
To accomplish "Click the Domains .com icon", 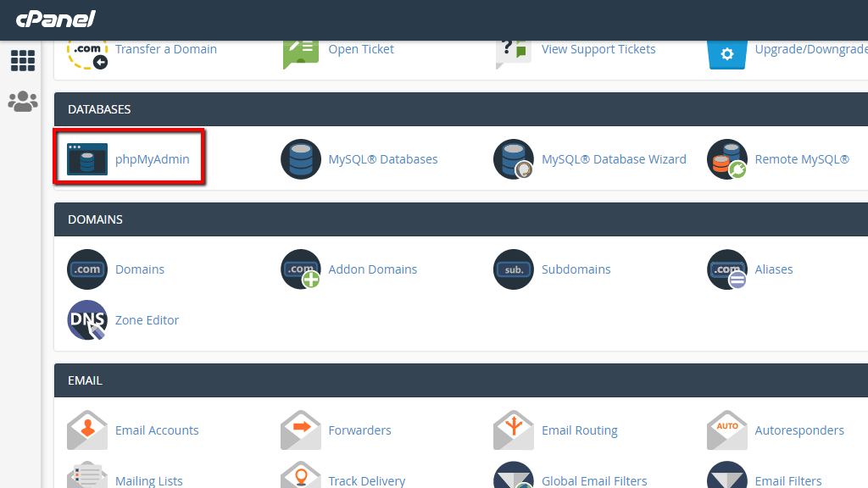I will click(x=87, y=269).
